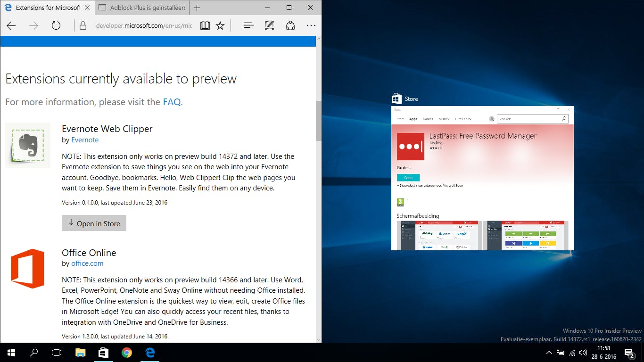Click the Edge address bar URL
The image size is (644, 362).
pos(144,26)
